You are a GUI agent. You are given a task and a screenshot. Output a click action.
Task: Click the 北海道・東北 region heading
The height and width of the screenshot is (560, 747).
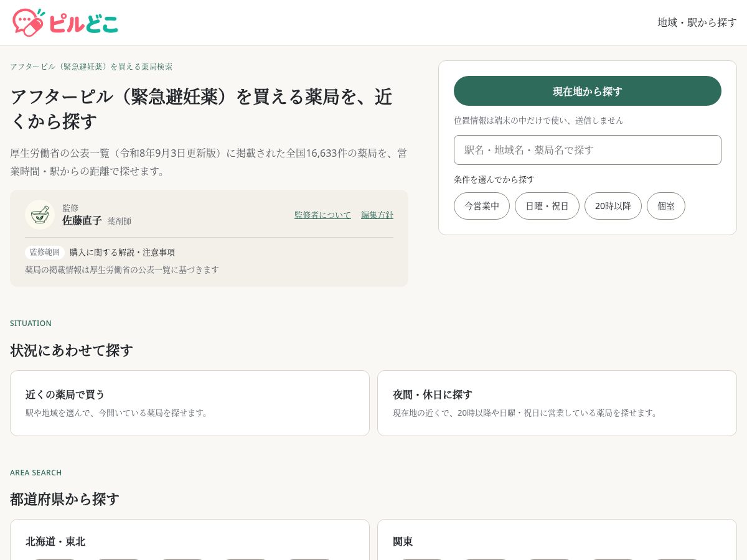(55, 541)
